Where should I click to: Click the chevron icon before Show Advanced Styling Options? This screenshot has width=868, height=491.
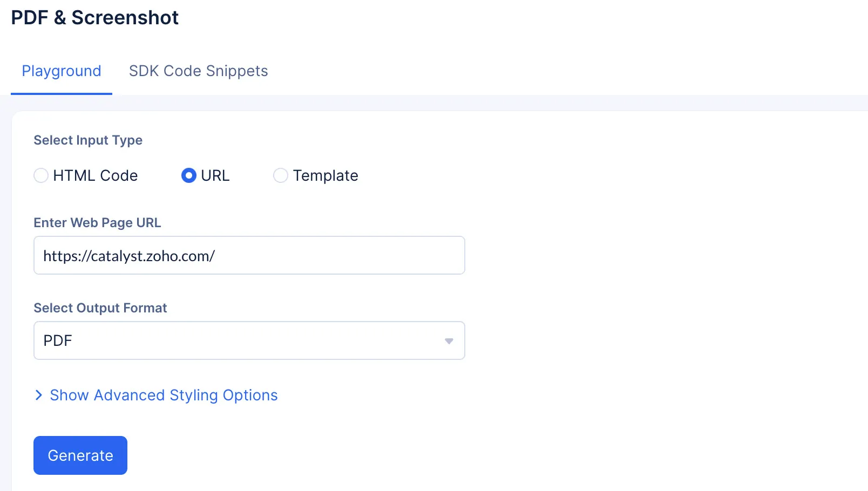(38, 395)
